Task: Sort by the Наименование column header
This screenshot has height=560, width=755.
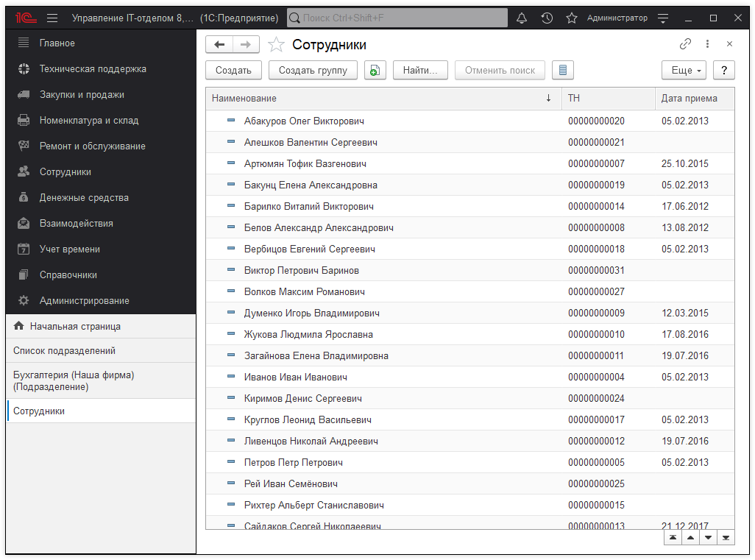Action: coord(368,99)
